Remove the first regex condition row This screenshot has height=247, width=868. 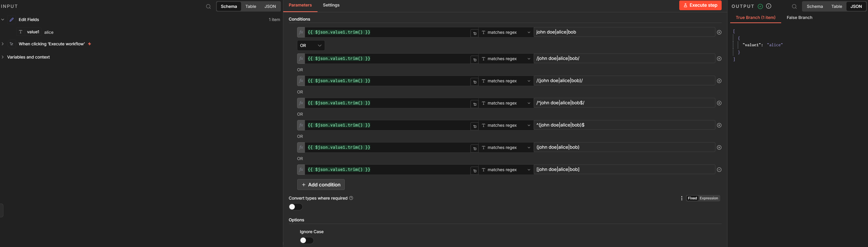pos(719,32)
